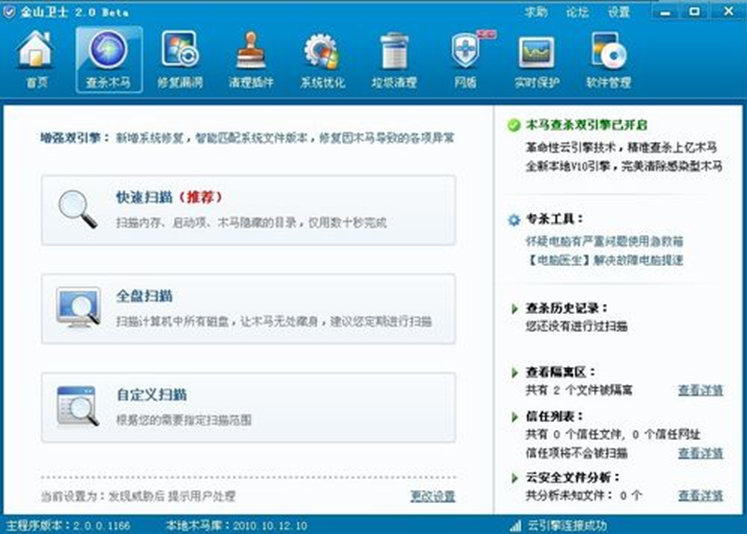The image size is (747, 534).
Task: Click the 共分析未知文件 0 个 text
Action: (x=584, y=496)
